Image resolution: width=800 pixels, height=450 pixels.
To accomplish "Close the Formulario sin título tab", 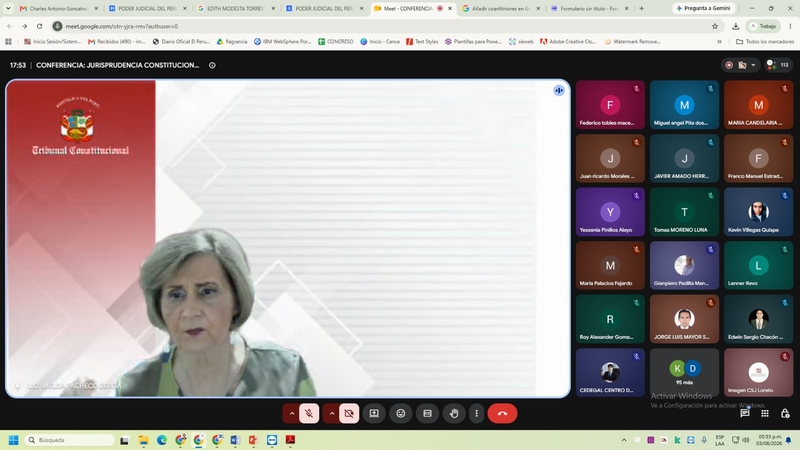I will (x=627, y=8).
